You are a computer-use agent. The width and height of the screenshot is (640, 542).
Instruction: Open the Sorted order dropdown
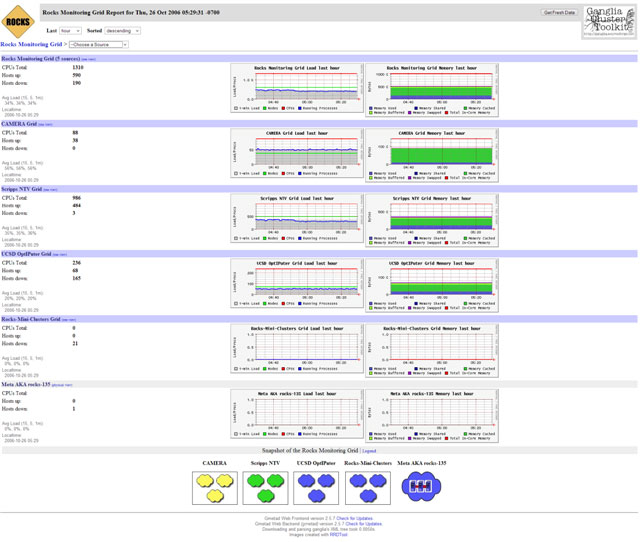tap(123, 31)
